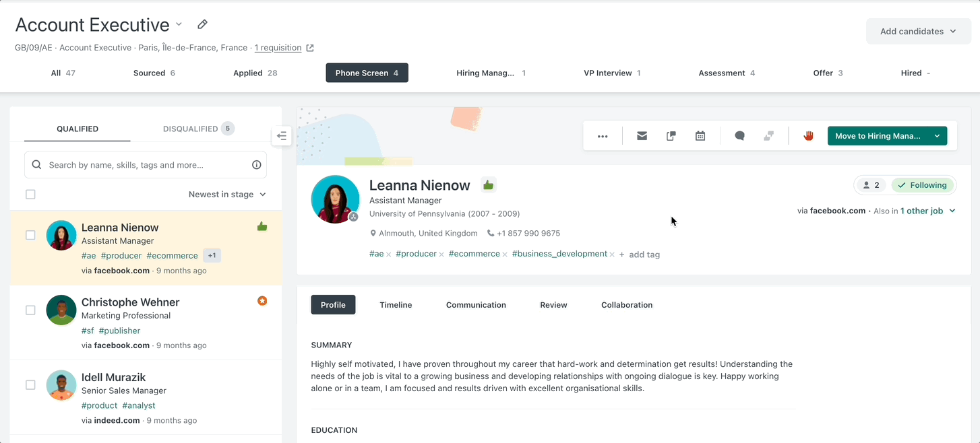The image size is (980, 443).
Task: Select the Phone Screen stage
Action: (x=367, y=73)
